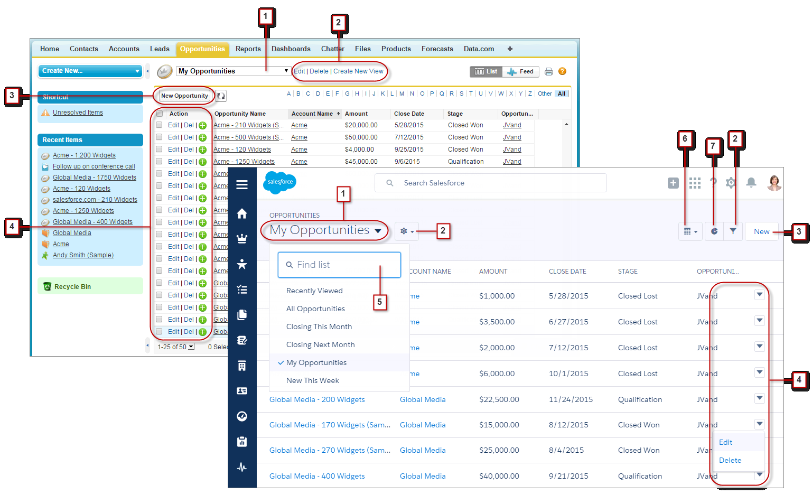Go to Home via Lightning sidebar house icon
The width and height of the screenshot is (812, 504).
[242, 213]
